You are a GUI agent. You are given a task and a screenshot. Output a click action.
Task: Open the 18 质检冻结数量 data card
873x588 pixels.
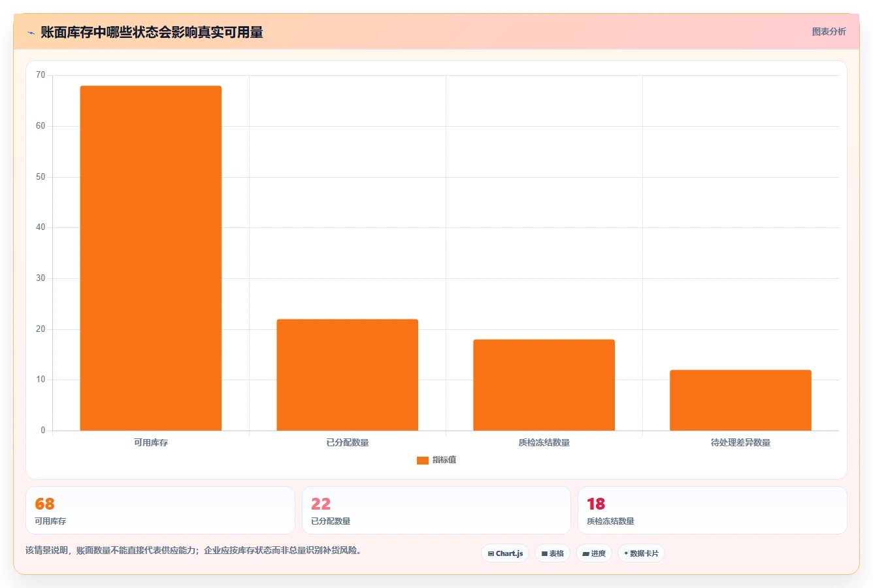[712, 510]
